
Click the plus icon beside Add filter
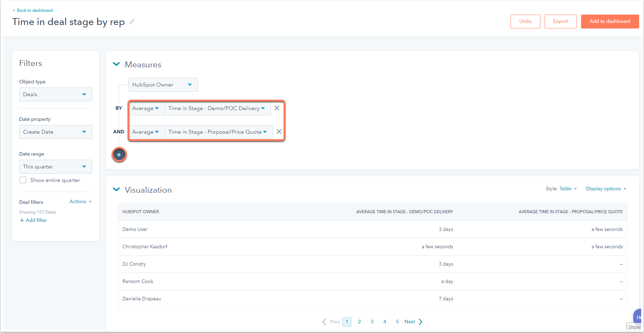coord(22,220)
